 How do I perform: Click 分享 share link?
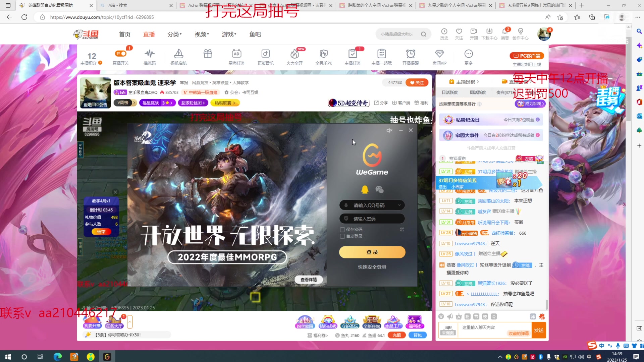point(381,103)
